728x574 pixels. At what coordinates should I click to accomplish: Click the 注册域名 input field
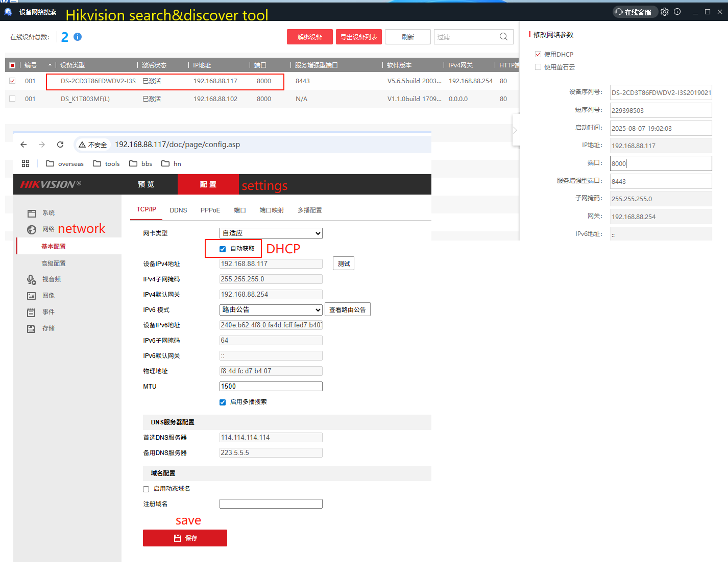click(271, 504)
